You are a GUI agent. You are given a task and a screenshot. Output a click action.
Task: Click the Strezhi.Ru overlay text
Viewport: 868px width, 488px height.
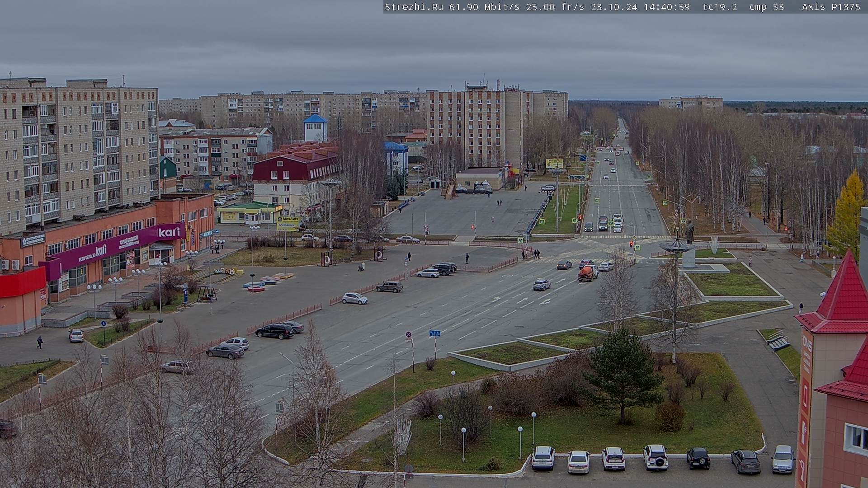click(414, 7)
